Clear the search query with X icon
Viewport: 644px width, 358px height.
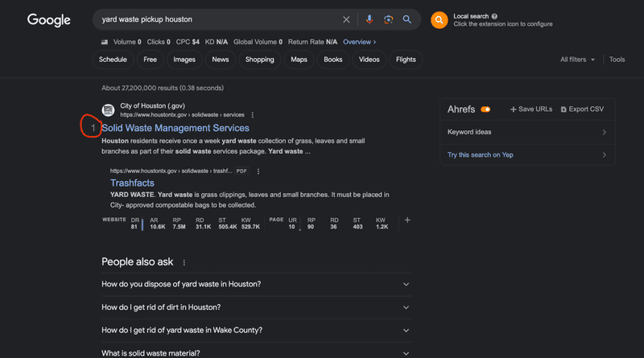point(346,19)
